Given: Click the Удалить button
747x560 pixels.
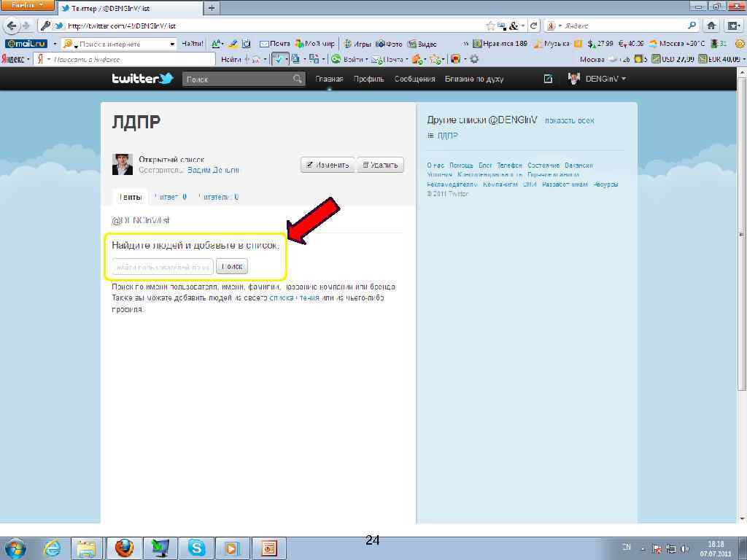Looking at the screenshot, I should tap(380, 165).
